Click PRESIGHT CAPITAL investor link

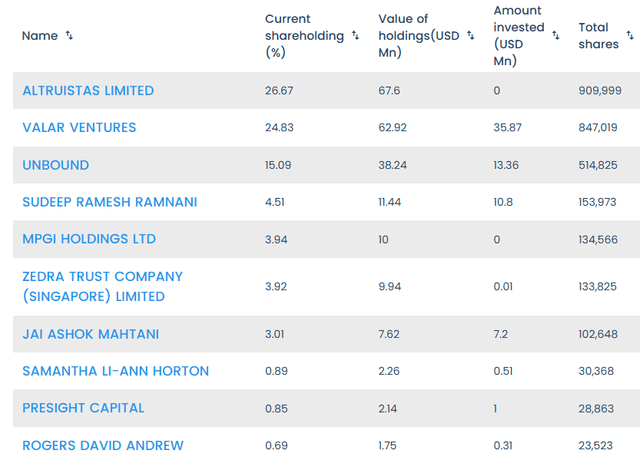(83, 408)
